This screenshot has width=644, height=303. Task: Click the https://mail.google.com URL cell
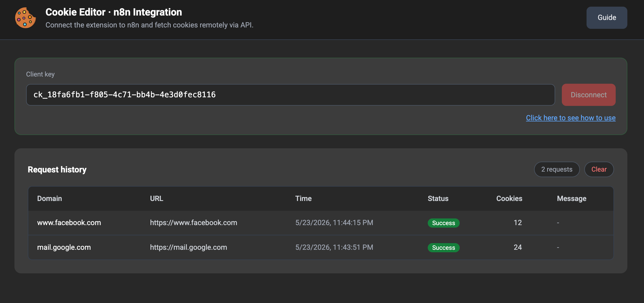(188, 247)
